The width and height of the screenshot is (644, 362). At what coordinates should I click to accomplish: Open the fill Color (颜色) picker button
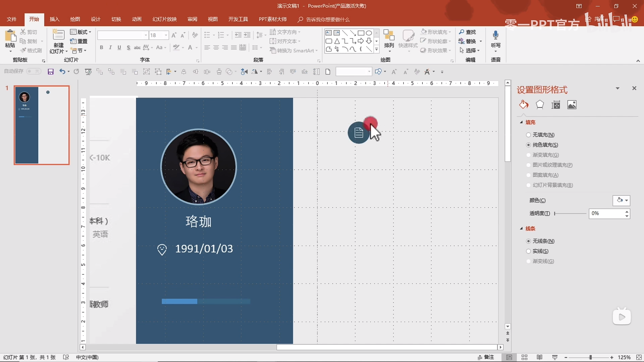(x=622, y=200)
